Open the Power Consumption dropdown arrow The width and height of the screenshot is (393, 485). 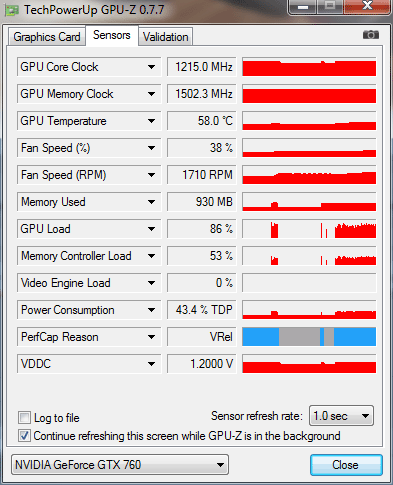click(151, 310)
